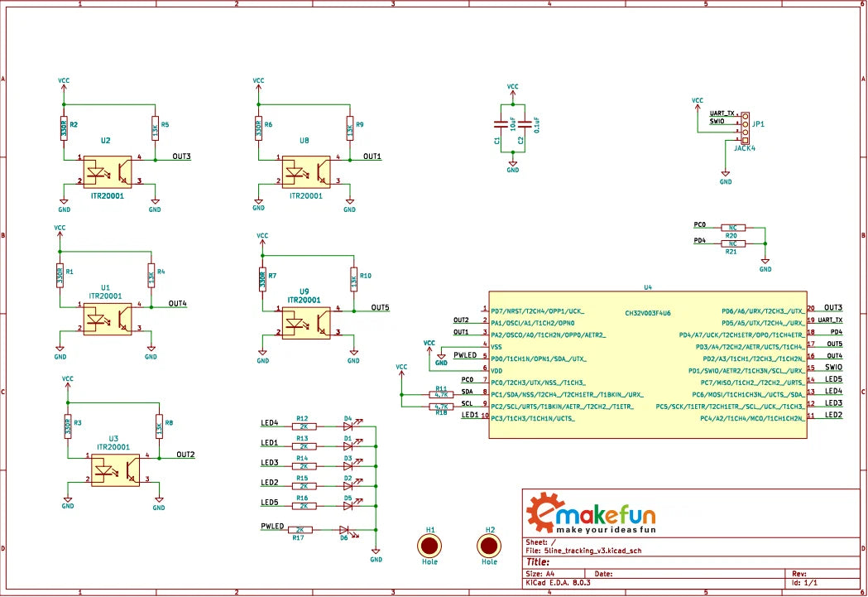Pick the R7 330R resistor
The image size is (868, 597).
click(x=262, y=280)
